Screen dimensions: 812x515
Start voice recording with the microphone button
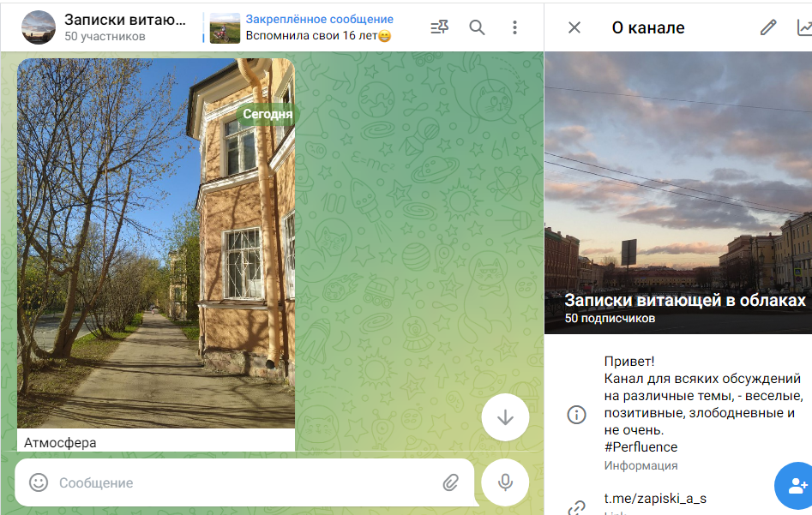coord(505,482)
